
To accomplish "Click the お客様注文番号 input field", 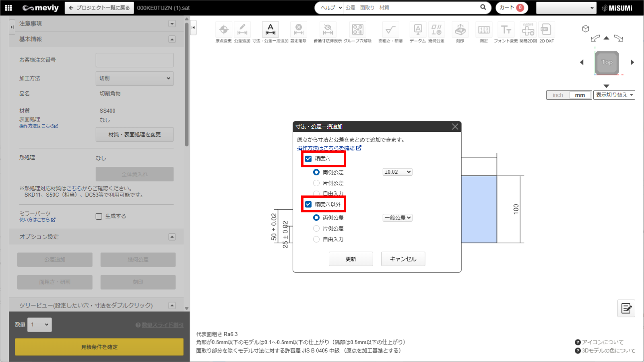I will click(134, 60).
